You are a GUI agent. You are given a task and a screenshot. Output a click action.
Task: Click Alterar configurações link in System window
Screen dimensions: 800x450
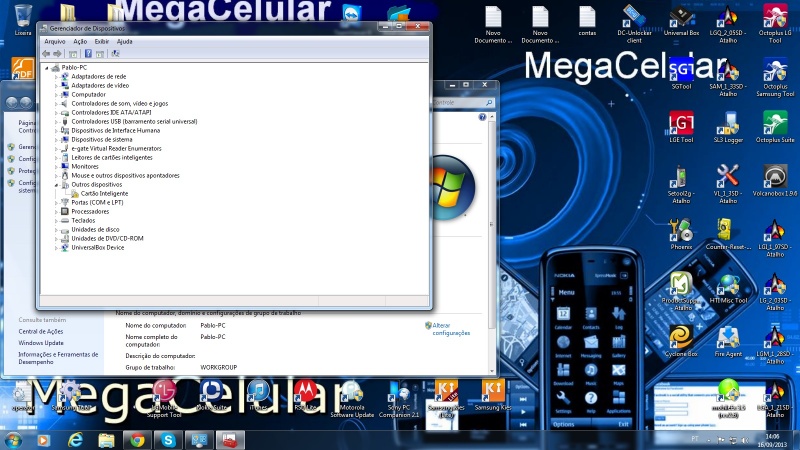pyautogui.click(x=451, y=329)
